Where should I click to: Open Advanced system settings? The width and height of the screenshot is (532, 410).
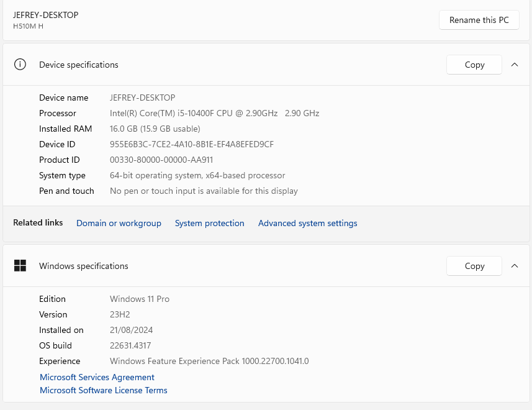click(307, 223)
